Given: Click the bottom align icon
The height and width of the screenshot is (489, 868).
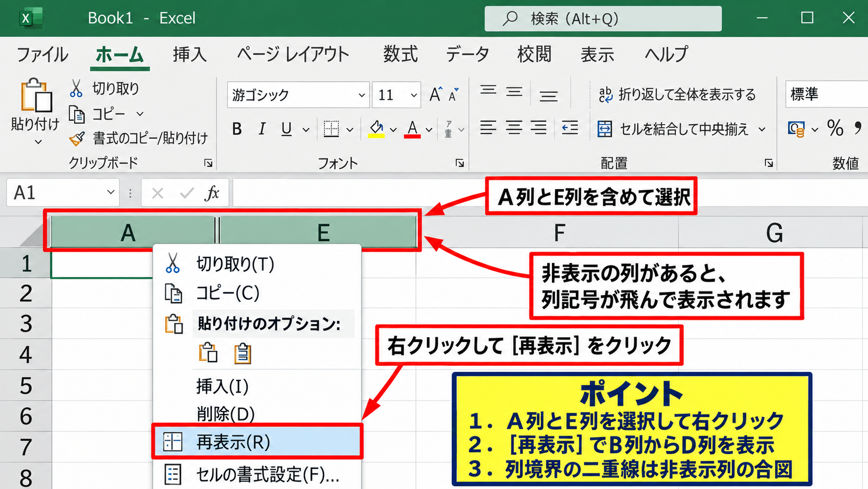Looking at the screenshot, I should [548, 97].
